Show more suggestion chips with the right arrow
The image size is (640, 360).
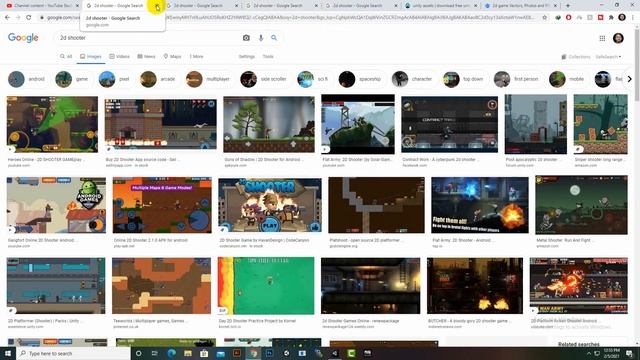pos(629,79)
